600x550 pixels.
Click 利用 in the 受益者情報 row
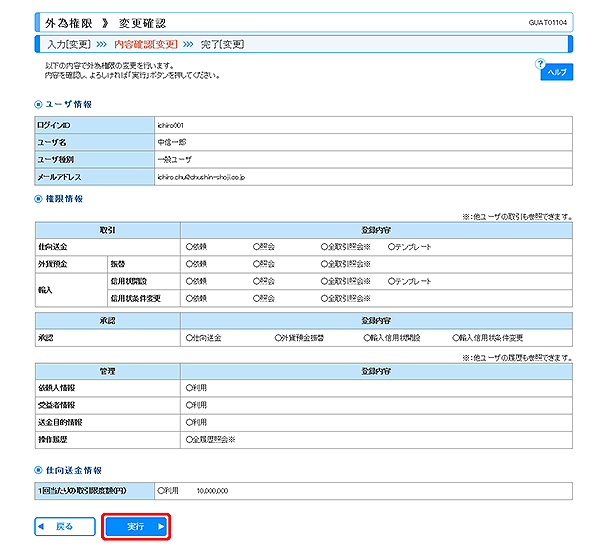click(196, 405)
